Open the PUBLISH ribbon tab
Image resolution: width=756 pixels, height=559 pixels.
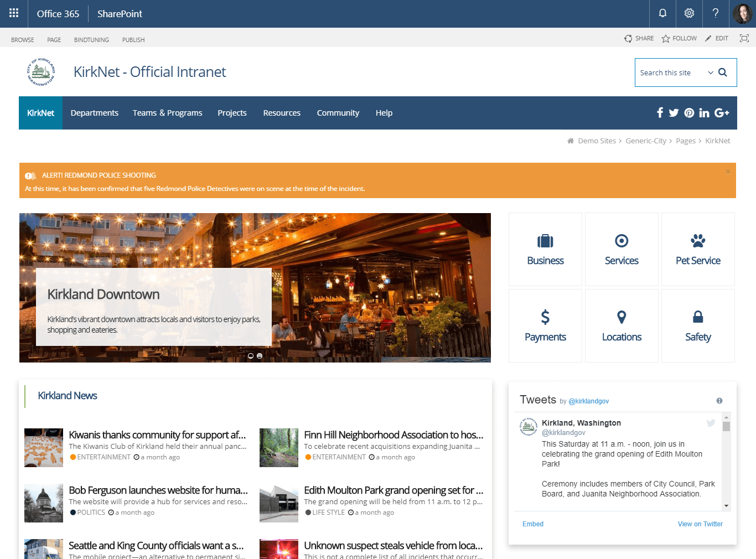point(133,40)
